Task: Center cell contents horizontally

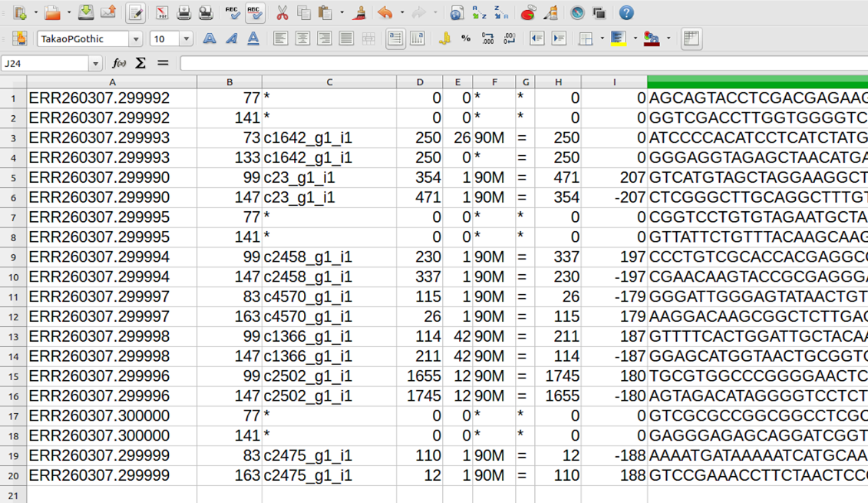Action: (302, 38)
